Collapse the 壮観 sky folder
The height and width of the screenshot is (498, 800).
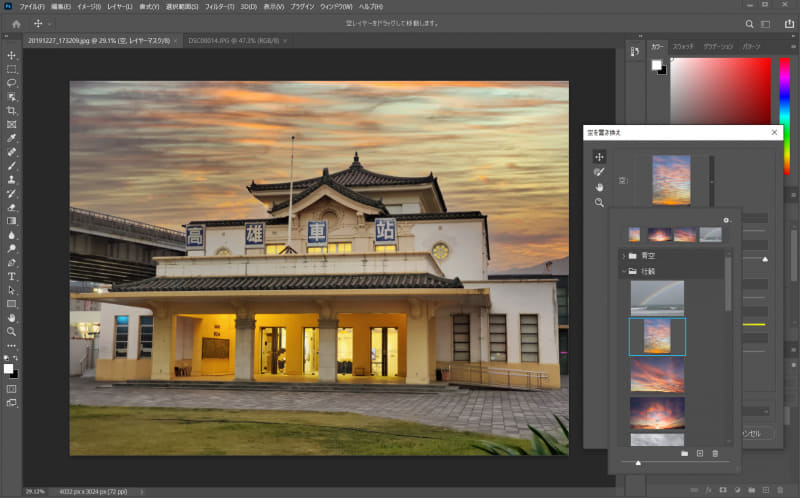click(623, 271)
